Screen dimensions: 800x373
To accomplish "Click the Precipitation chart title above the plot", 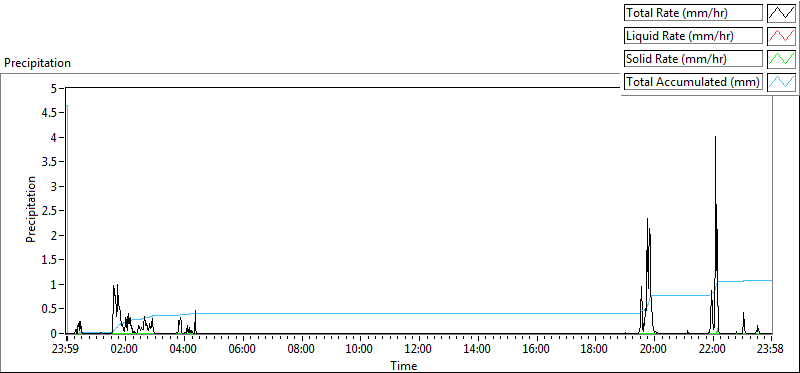I will 37,63.
